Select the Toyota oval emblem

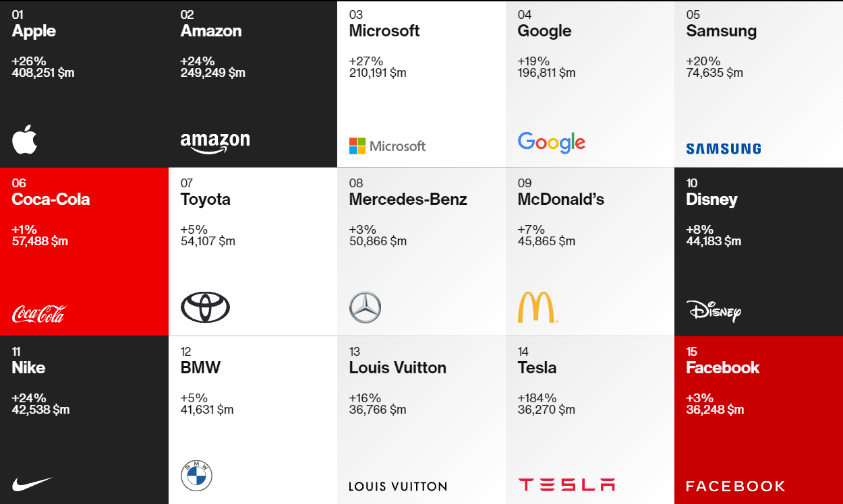(x=205, y=308)
